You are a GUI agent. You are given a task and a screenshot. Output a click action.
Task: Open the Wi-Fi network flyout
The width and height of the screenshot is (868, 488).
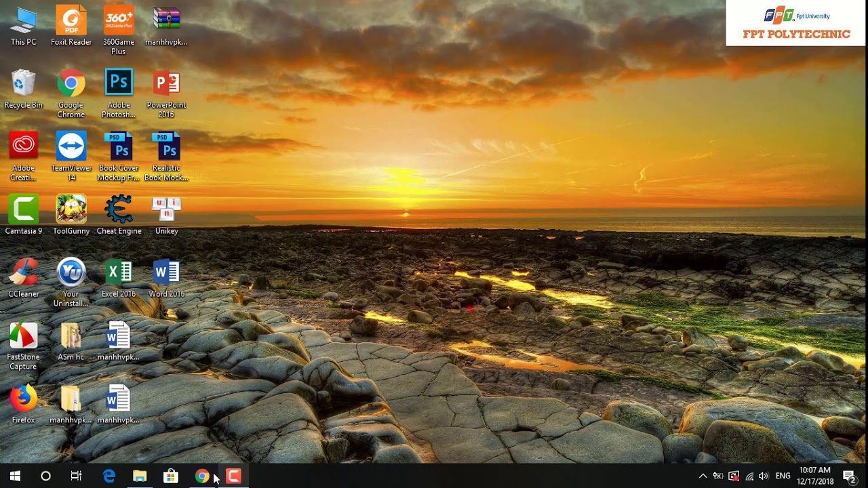749,476
